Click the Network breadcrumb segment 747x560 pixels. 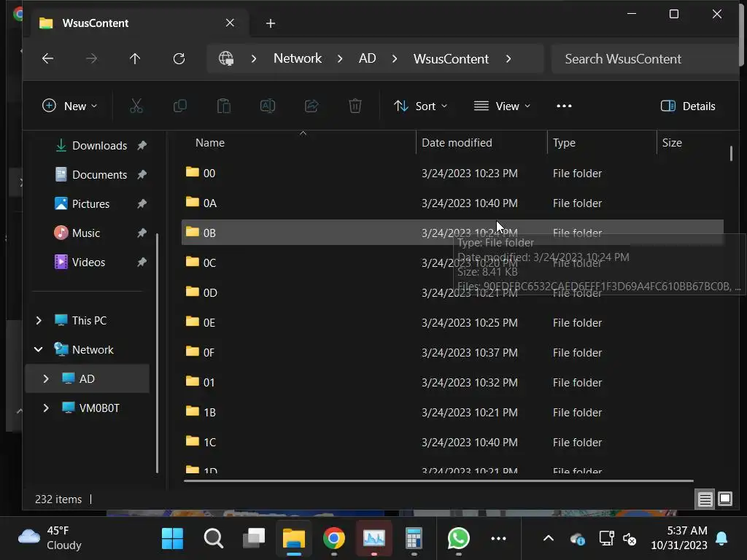[x=298, y=58]
